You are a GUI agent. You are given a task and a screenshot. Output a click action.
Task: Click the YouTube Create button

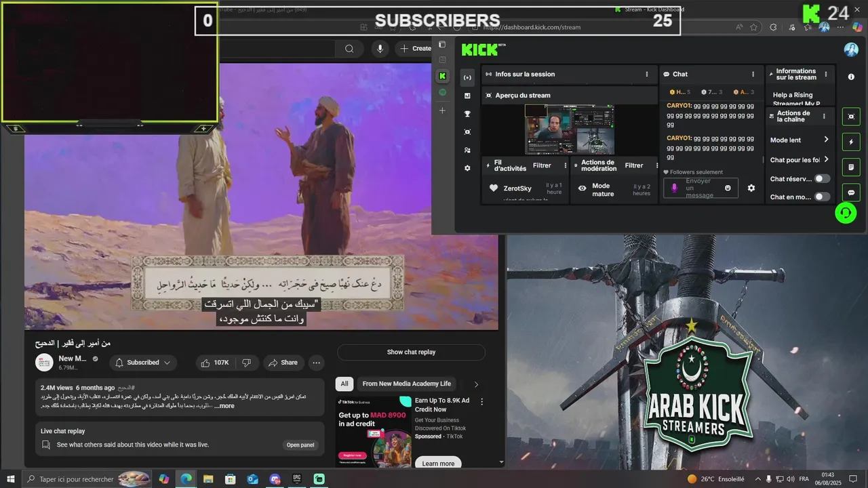pyautogui.click(x=415, y=48)
